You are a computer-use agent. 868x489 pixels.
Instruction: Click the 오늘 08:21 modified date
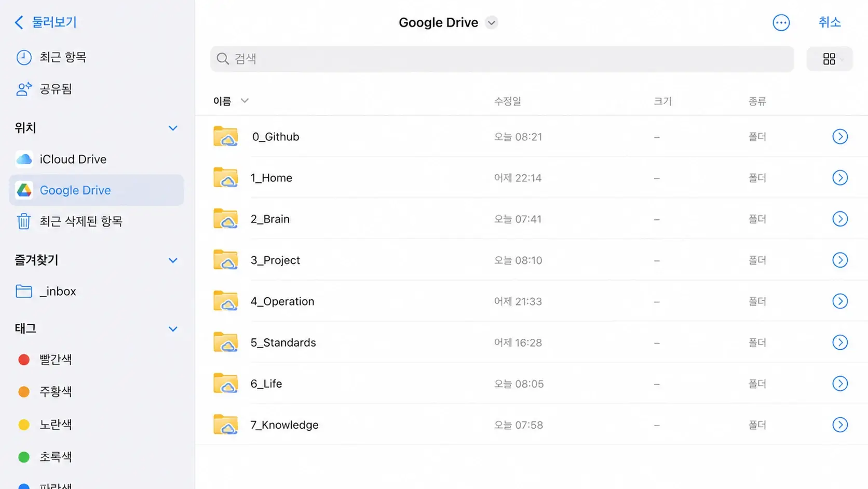click(518, 137)
